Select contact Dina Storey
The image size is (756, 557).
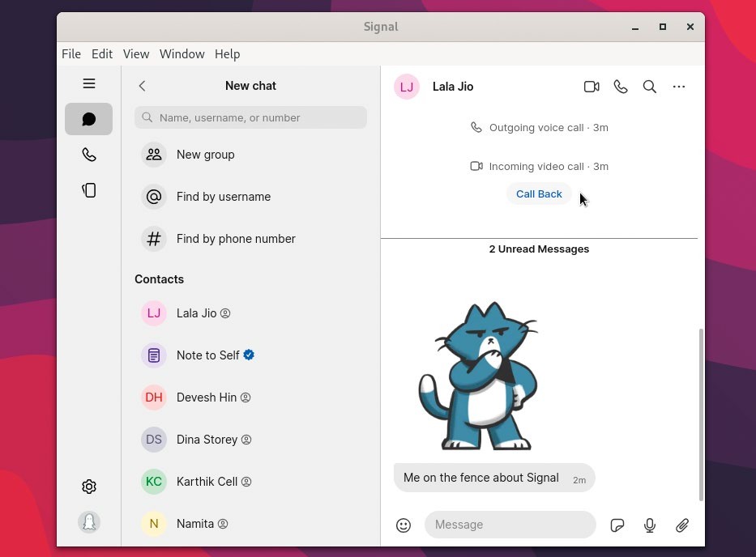tap(250, 440)
